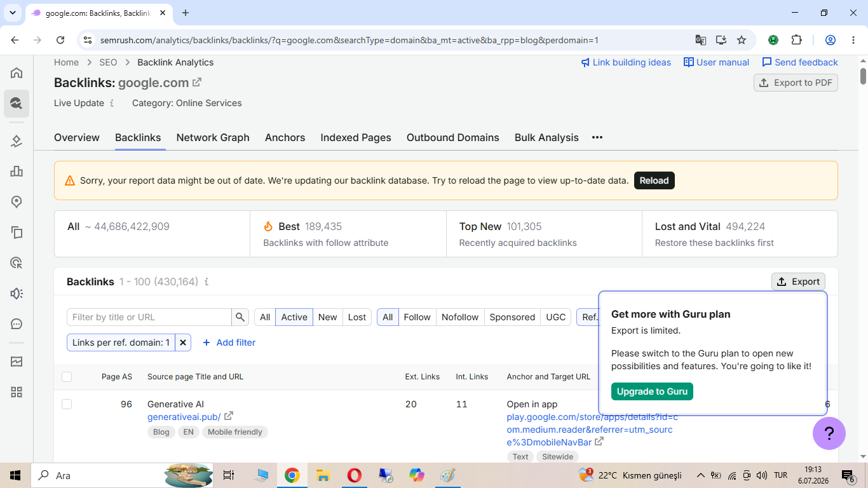The height and width of the screenshot is (488, 868).
Task: Open google.com external link icon in heading
Action: [197, 82]
